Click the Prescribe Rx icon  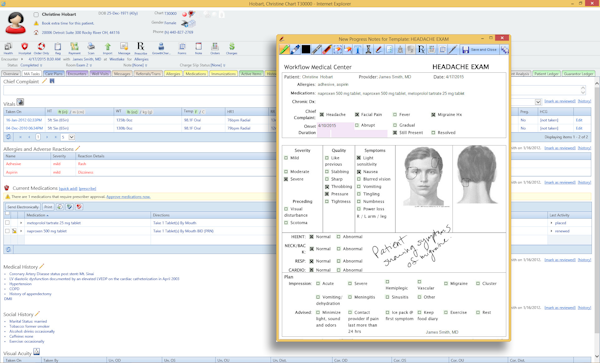point(140,47)
